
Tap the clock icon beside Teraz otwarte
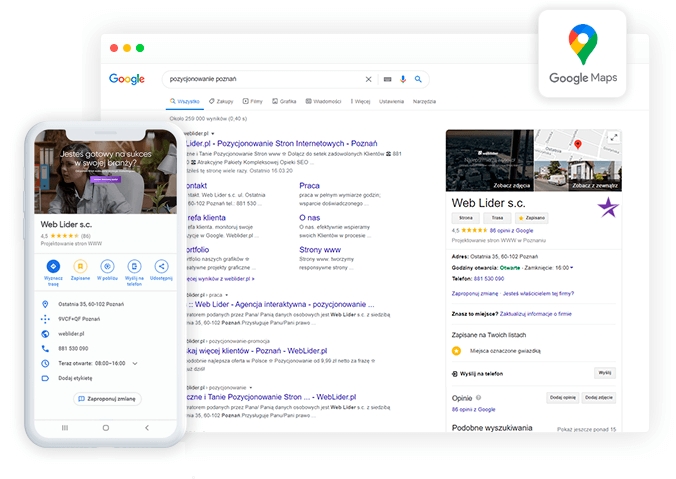click(x=45, y=363)
